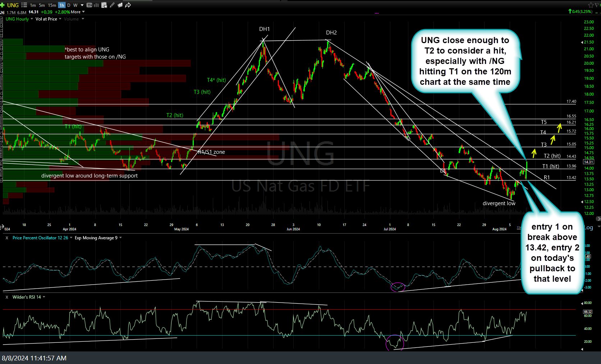Switch to the 5m timeframe
Image resolution: width=601 pixels, height=364 pixels.
tap(42, 5)
